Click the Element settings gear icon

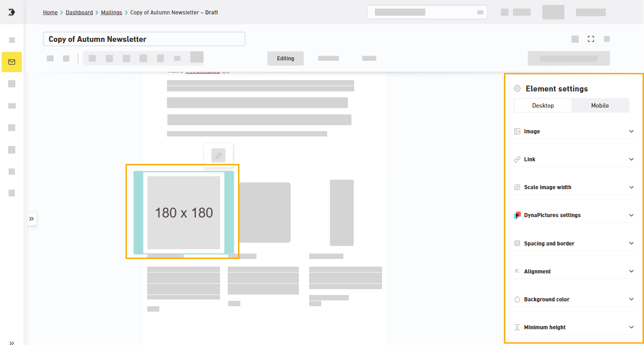(518, 89)
